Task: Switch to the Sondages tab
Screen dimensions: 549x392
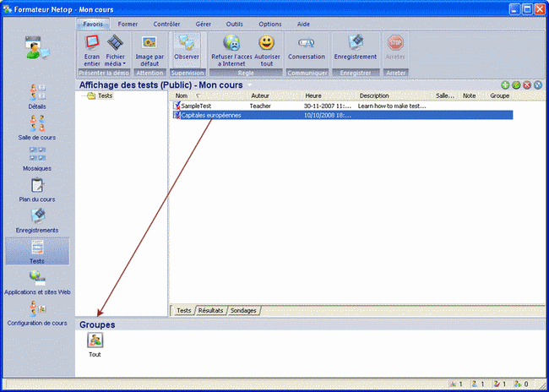Action: coord(243,310)
